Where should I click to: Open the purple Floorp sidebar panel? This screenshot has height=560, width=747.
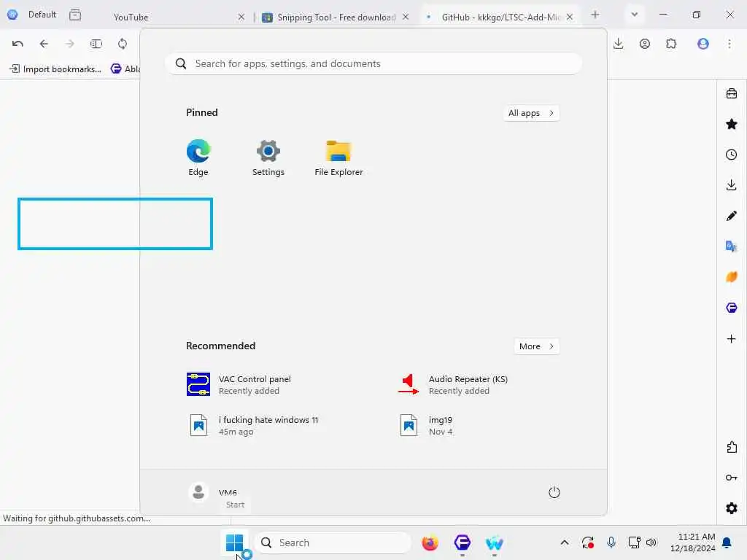click(x=731, y=308)
